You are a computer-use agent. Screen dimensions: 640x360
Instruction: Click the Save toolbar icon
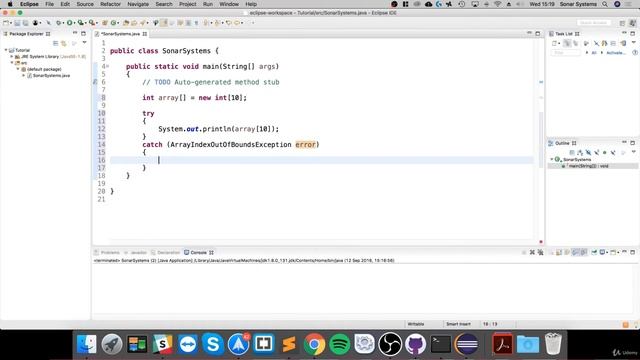(17, 23)
